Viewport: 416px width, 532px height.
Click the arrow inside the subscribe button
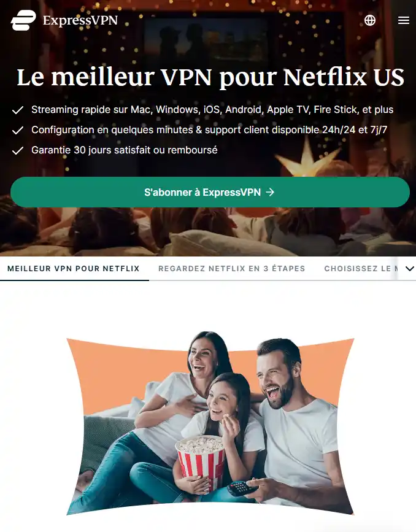[270, 192]
